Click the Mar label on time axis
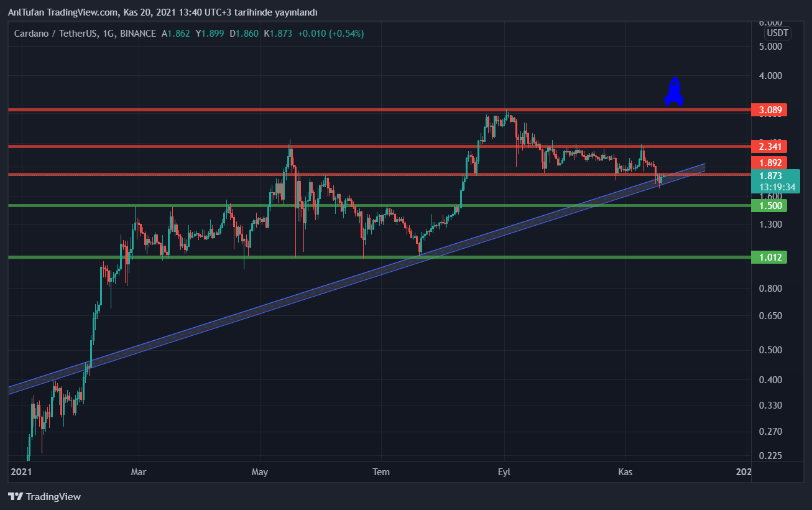The image size is (812, 510). tap(138, 472)
